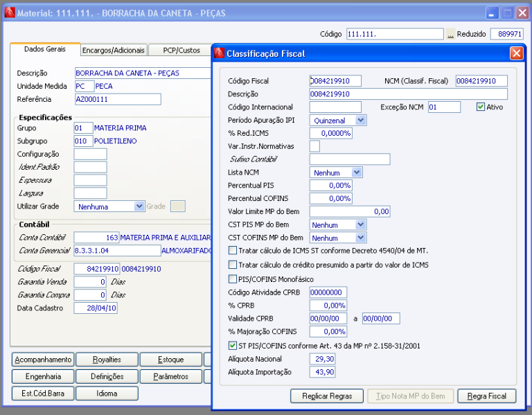Click the Espessura field
Image resolution: width=532 pixels, height=415 pixels.
click(x=90, y=180)
